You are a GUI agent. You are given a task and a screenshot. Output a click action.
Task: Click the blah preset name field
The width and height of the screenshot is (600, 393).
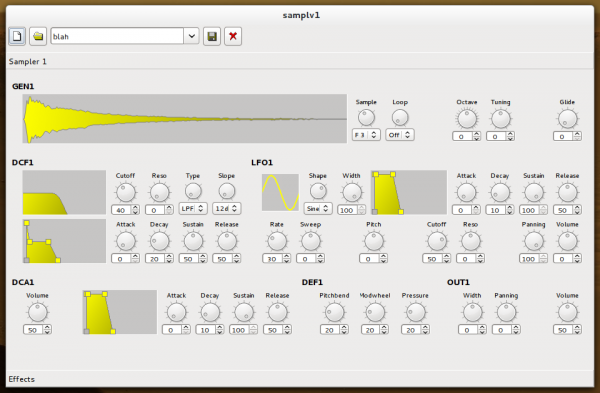[x=117, y=36]
